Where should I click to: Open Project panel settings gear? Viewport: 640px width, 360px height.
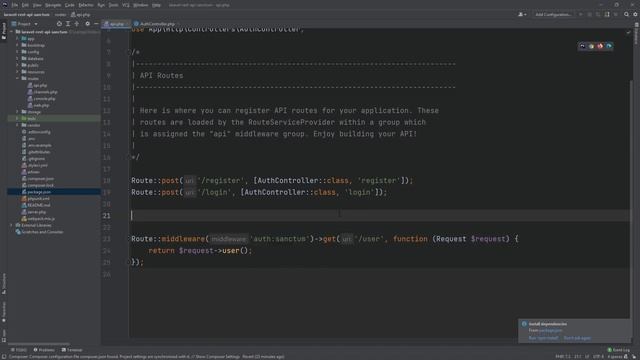[87, 24]
